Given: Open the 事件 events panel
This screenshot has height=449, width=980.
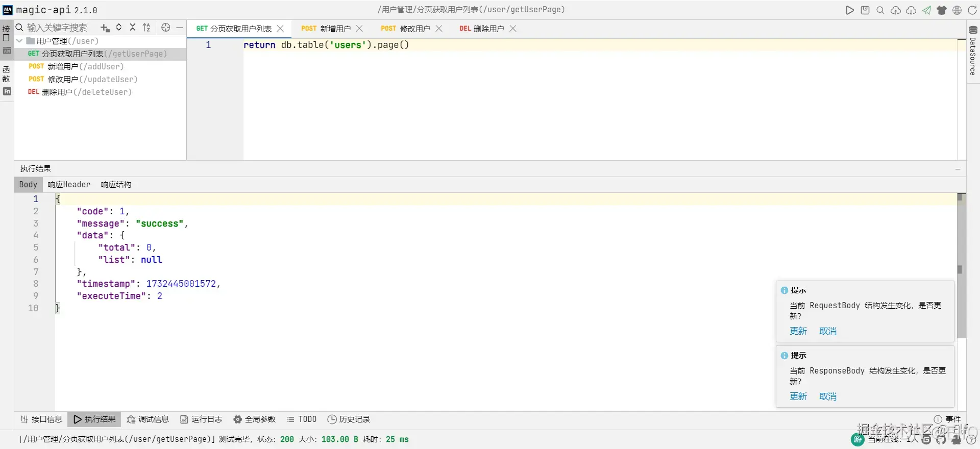Looking at the screenshot, I should pos(947,419).
